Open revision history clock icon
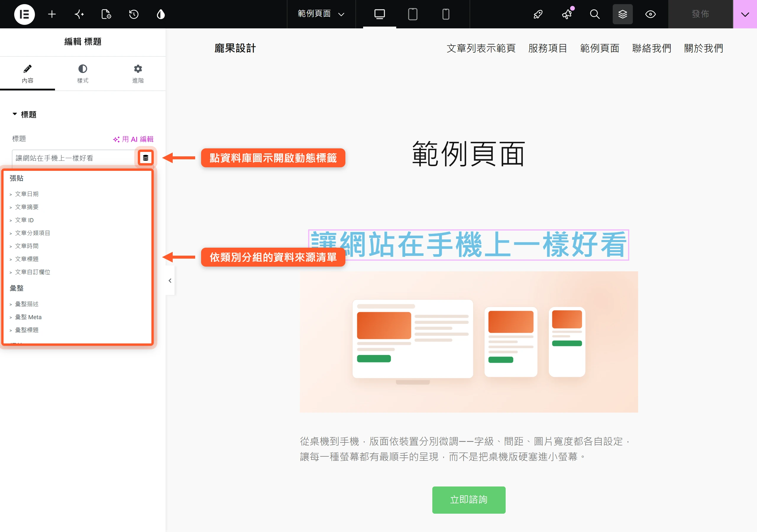The height and width of the screenshot is (532, 757). [x=134, y=14]
